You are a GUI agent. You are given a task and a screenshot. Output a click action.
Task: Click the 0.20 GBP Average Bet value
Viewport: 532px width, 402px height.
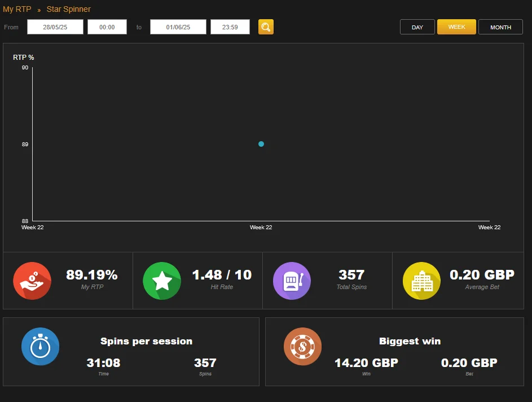click(x=482, y=274)
